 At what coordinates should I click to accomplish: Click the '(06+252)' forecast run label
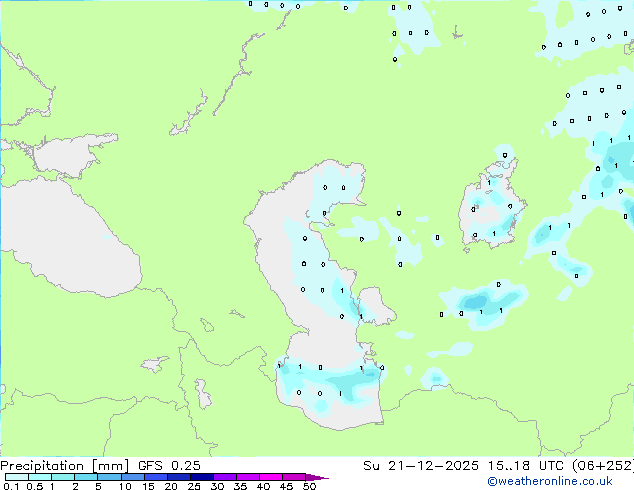[603, 466]
